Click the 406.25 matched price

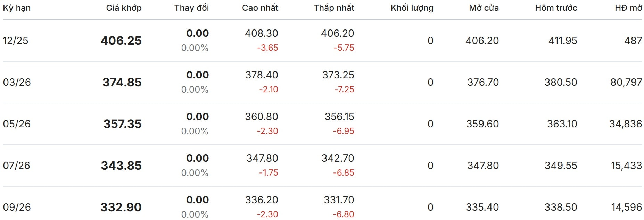coord(121,41)
